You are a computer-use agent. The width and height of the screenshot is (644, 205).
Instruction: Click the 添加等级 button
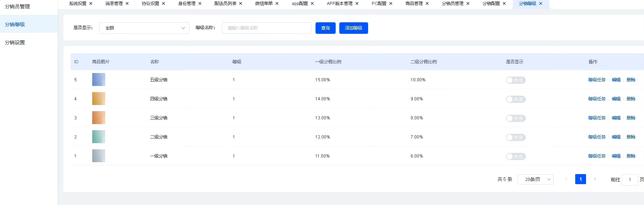pyautogui.click(x=353, y=28)
